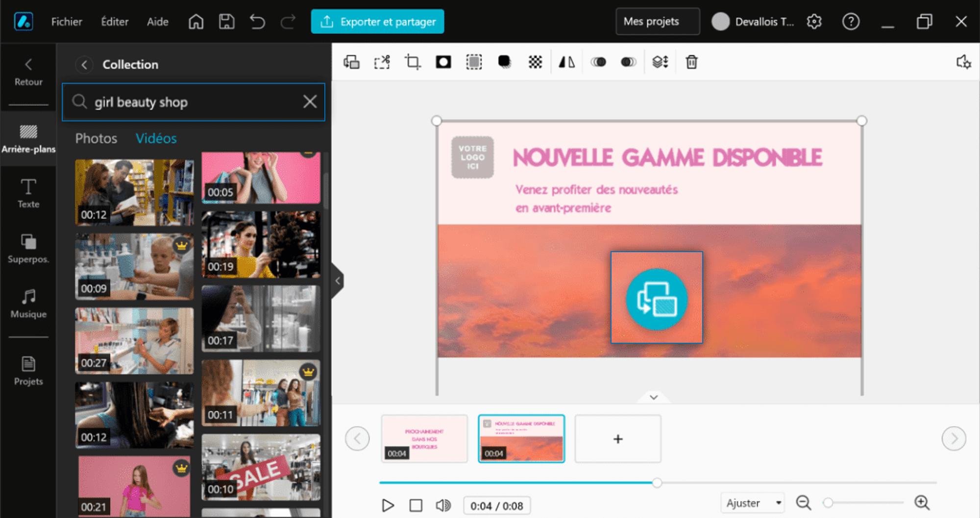Click the checkerboard transparency icon
This screenshot has height=518, width=980.
tap(535, 62)
